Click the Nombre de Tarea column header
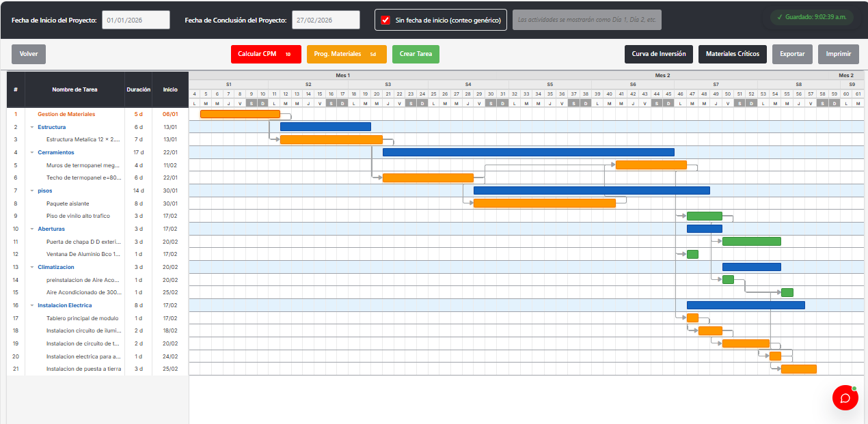The height and width of the screenshot is (424, 868). pyautogui.click(x=74, y=89)
